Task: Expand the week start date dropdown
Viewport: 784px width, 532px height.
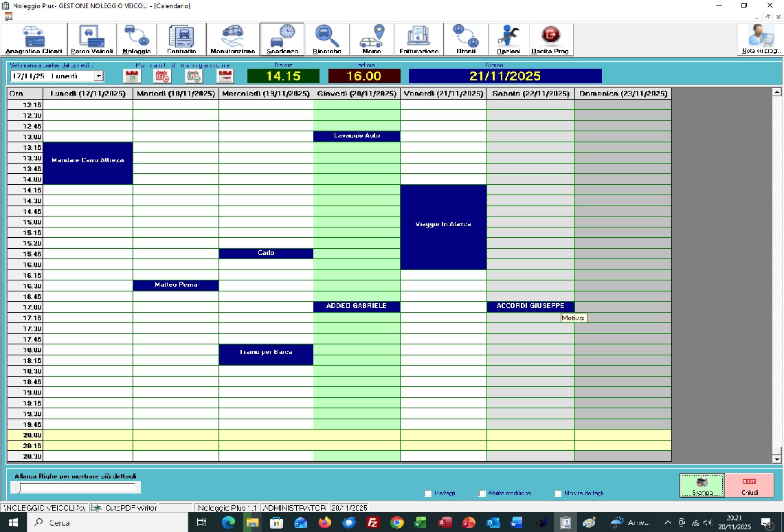Action: pos(99,76)
